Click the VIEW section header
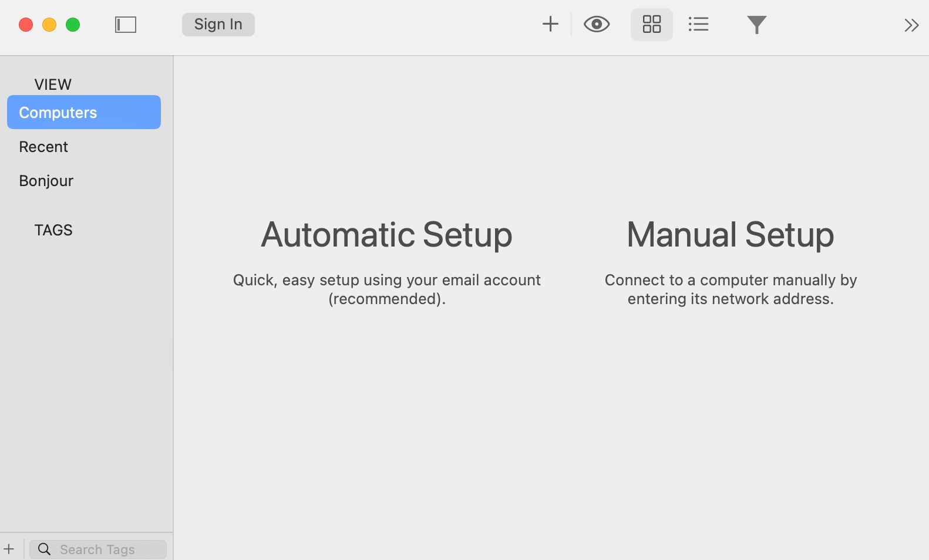 [x=53, y=85]
